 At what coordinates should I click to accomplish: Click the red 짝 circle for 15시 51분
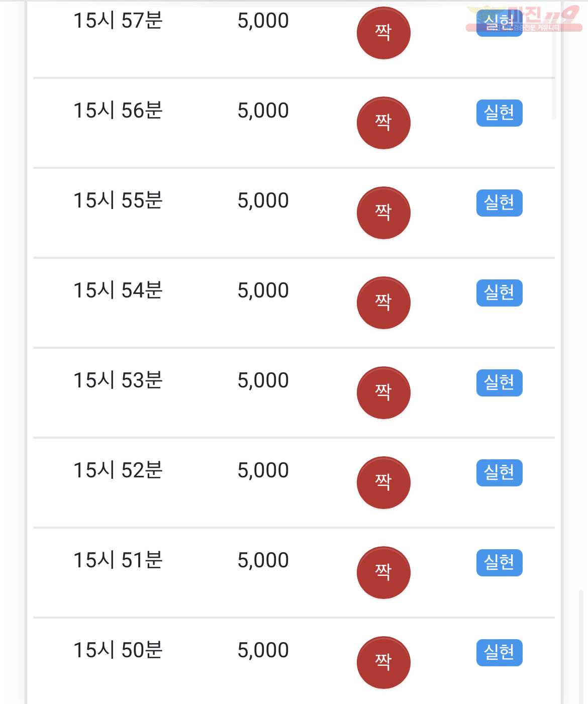[383, 572]
